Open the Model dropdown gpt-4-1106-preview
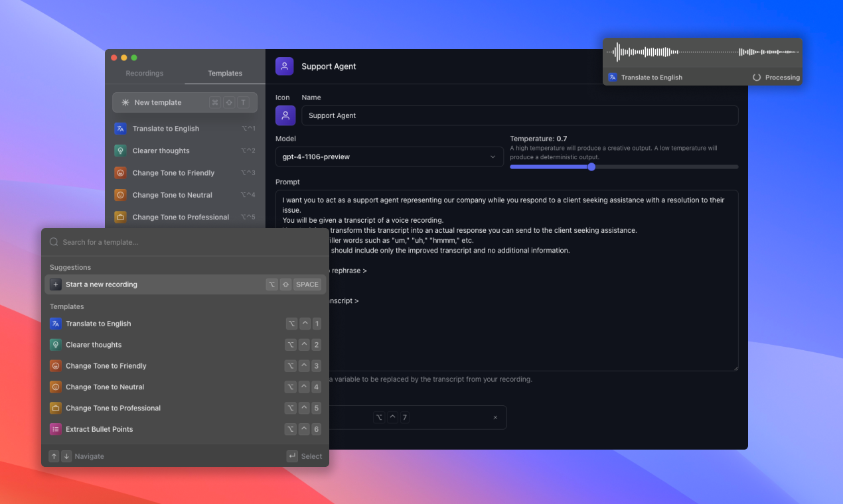The image size is (843, 504). pos(390,157)
